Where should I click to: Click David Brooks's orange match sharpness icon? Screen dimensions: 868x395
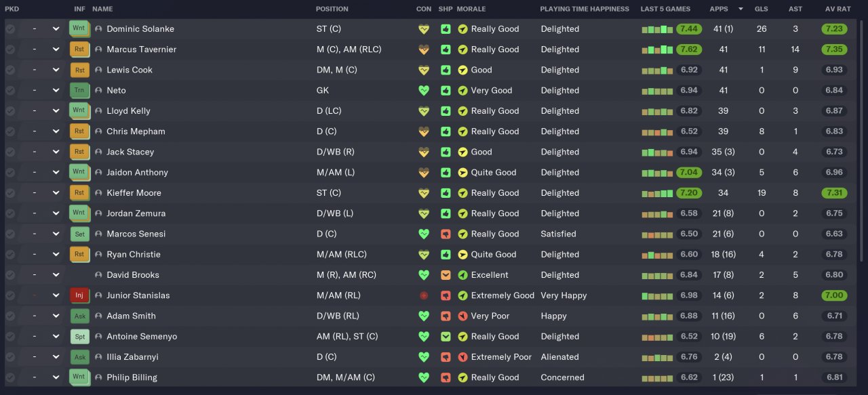point(446,275)
